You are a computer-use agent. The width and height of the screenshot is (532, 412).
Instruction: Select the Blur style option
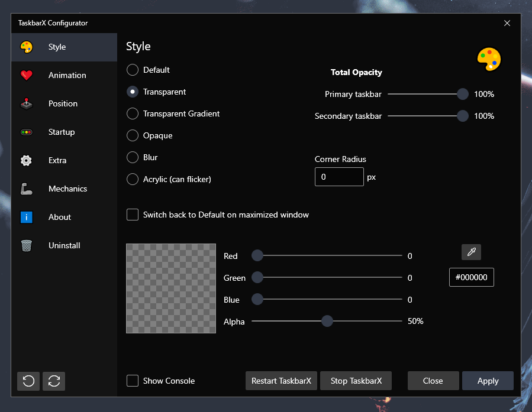pos(133,157)
